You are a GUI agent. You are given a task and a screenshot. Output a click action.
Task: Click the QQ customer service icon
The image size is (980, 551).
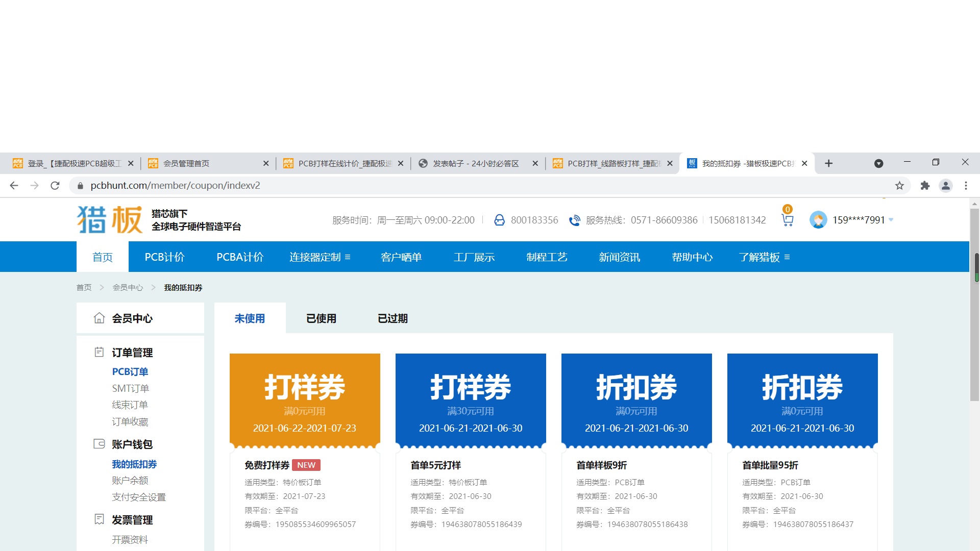(x=499, y=220)
